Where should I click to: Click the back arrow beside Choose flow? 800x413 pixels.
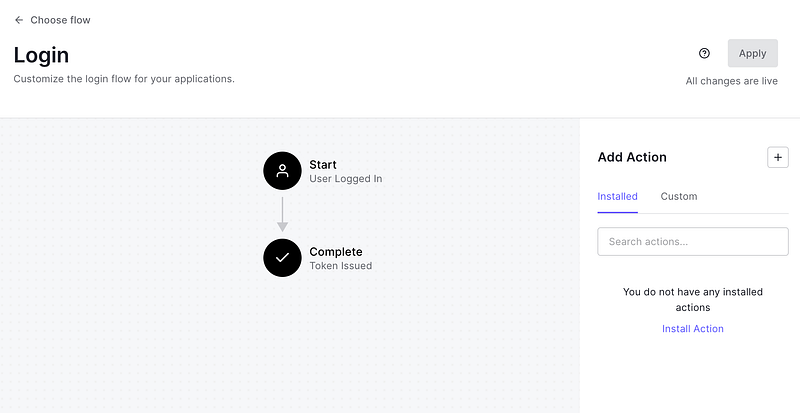click(19, 20)
